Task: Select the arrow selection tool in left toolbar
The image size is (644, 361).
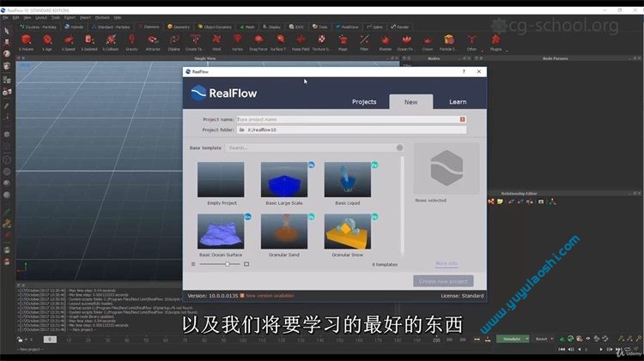Action: click(x=7, y=31)
